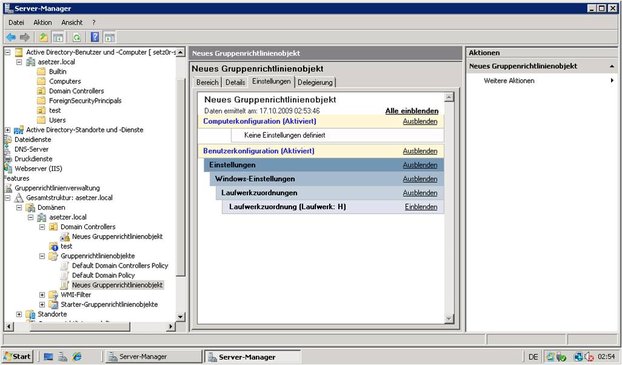This screenshot has width=622, height=365.
Task: Collapse Domänen node
Action: (x=19, y=207)
